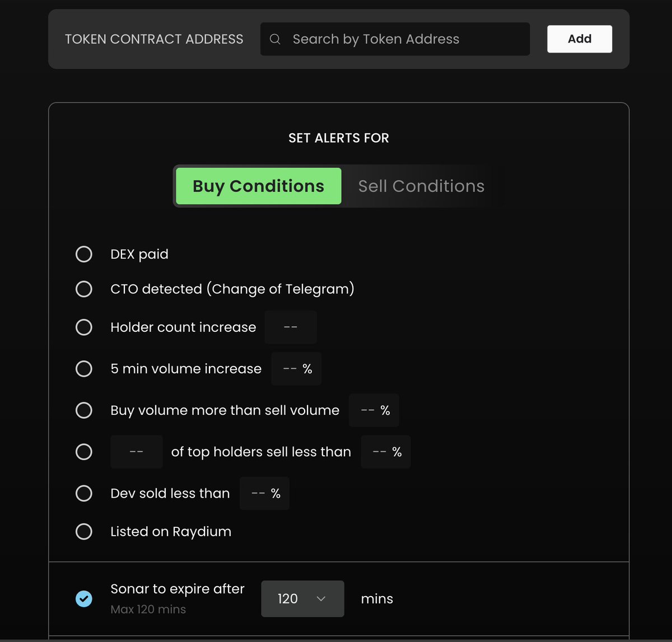Click the mins unit text
672x642 pixels.
[377, 599]
